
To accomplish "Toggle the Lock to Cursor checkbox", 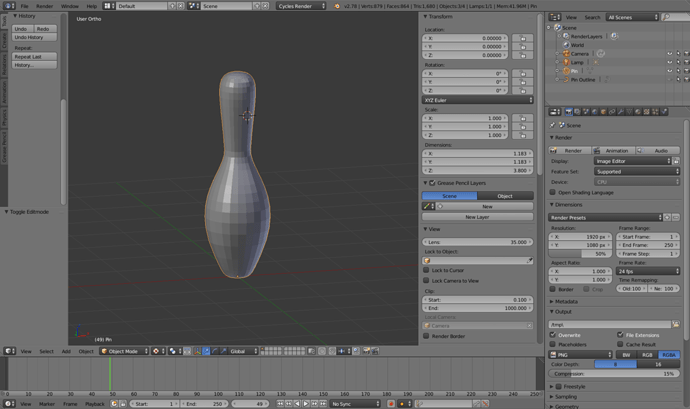I will [x=427, y=270].
